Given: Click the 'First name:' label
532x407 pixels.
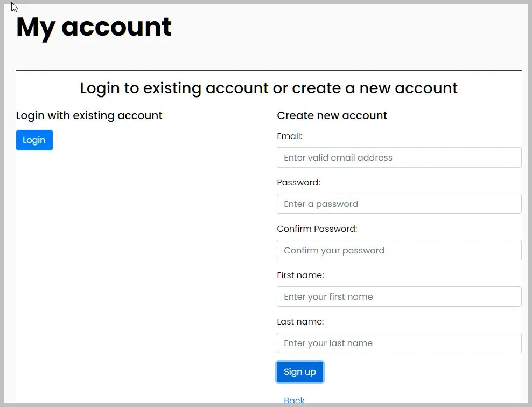Looking at the screenshot, I should pyautogui.click(x=300, y=275).
